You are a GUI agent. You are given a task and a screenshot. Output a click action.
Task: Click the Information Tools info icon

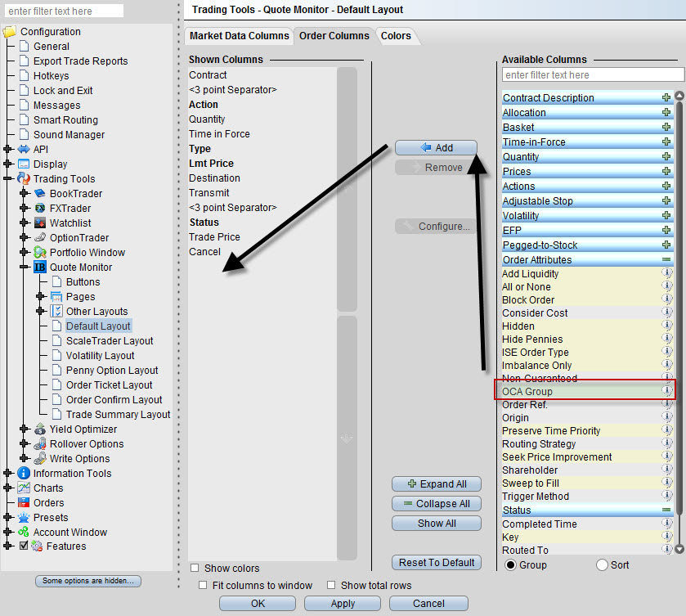[24, 474]
